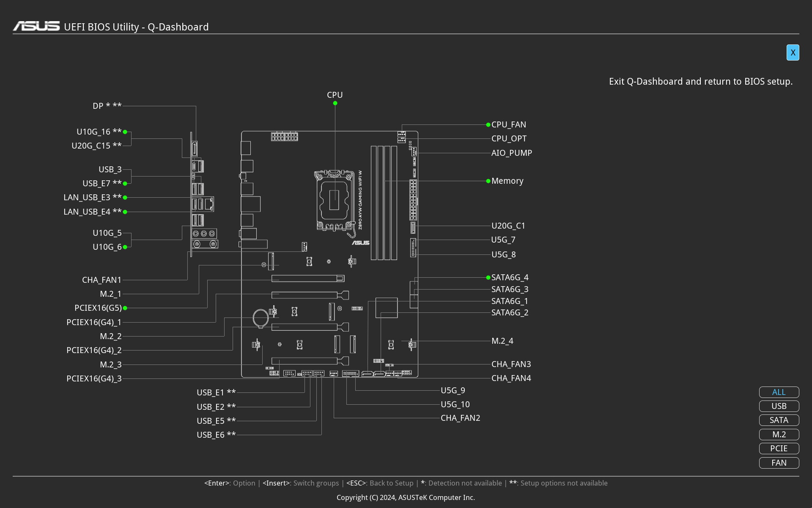812x508 pixels.
Task: Open the M.2_1 slot entry
Action: (x=110, y=294)
